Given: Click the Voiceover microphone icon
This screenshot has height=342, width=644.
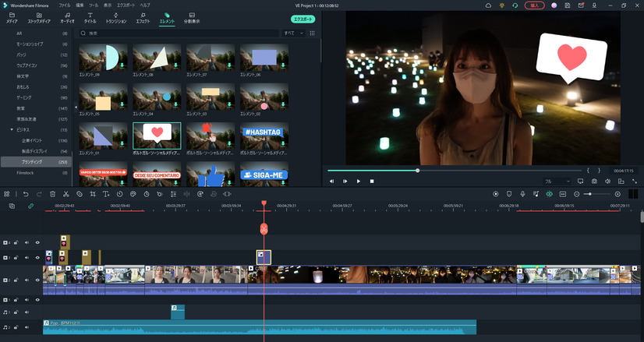Looking at the screenshot, I should [x=522, y=194].
